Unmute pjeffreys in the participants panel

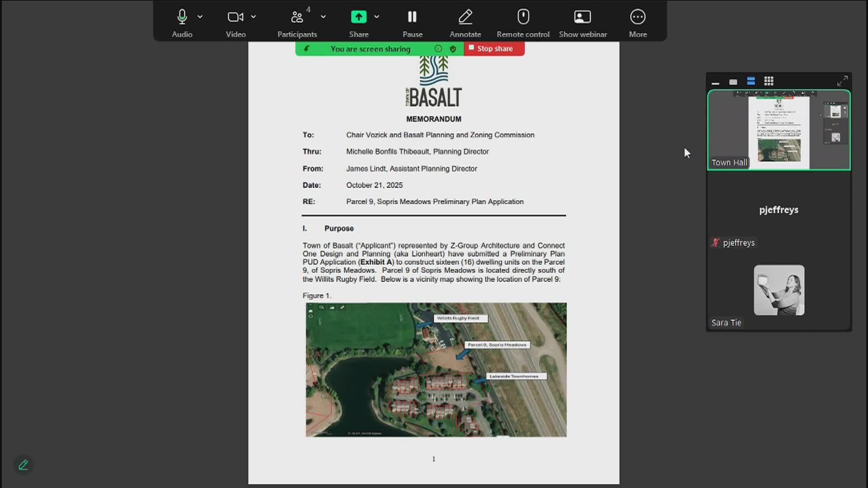pos(716,243)
